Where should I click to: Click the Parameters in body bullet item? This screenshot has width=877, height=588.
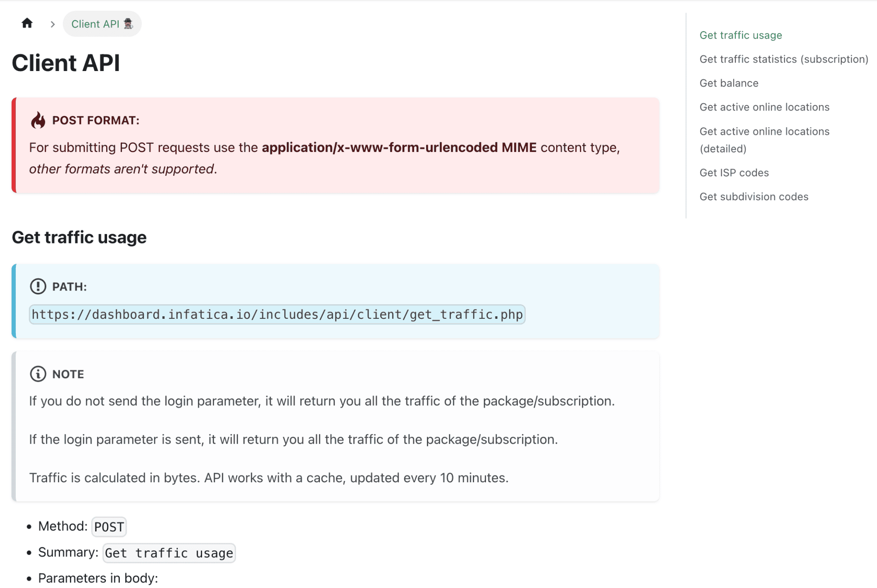point(98,578)
